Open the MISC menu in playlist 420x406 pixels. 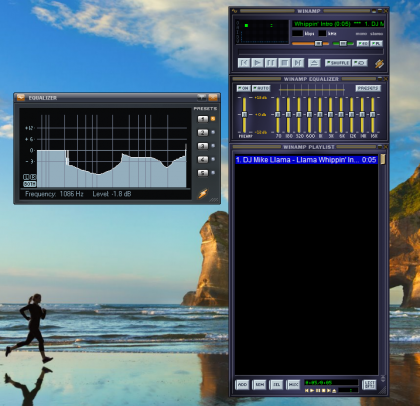293,385
